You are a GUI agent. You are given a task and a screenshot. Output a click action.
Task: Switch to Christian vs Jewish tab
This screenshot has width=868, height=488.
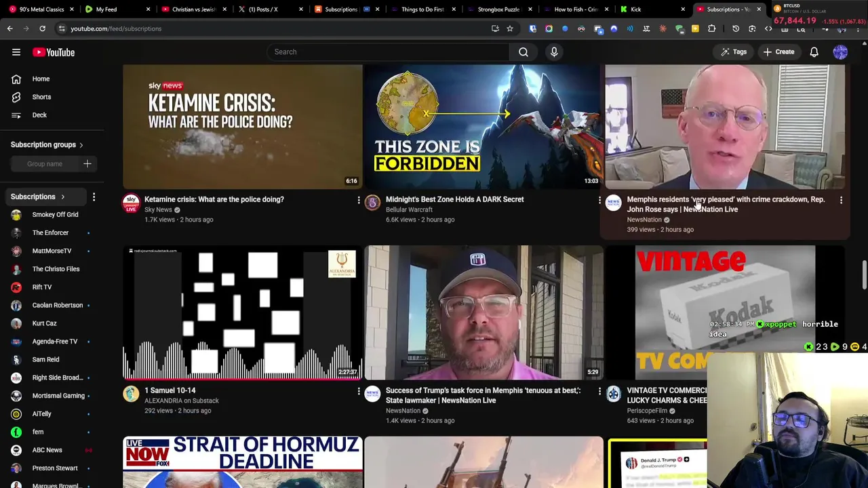pyautogui.click(x=193, y=9)
